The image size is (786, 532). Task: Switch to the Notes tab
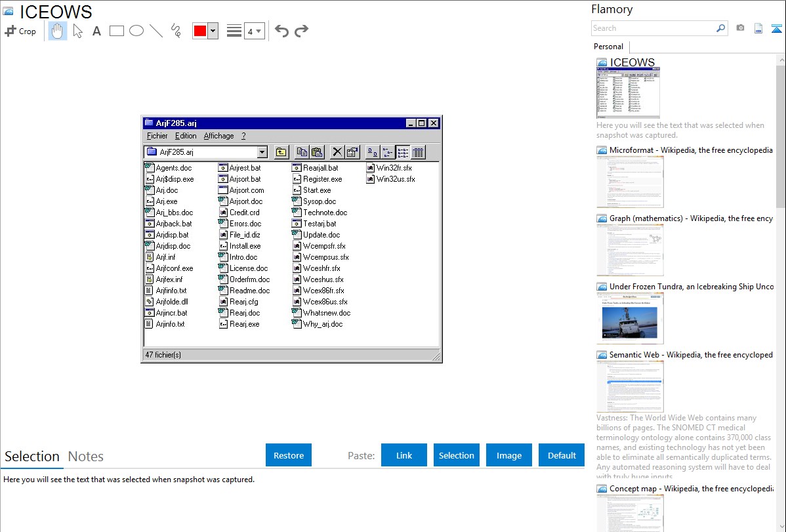[x=86, y=457]
